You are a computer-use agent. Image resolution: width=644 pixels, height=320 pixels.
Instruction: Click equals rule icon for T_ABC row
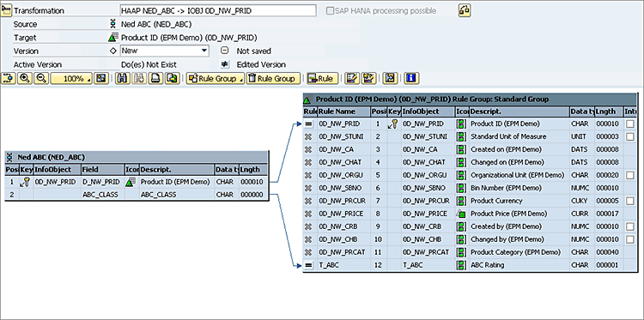[309, 265]
